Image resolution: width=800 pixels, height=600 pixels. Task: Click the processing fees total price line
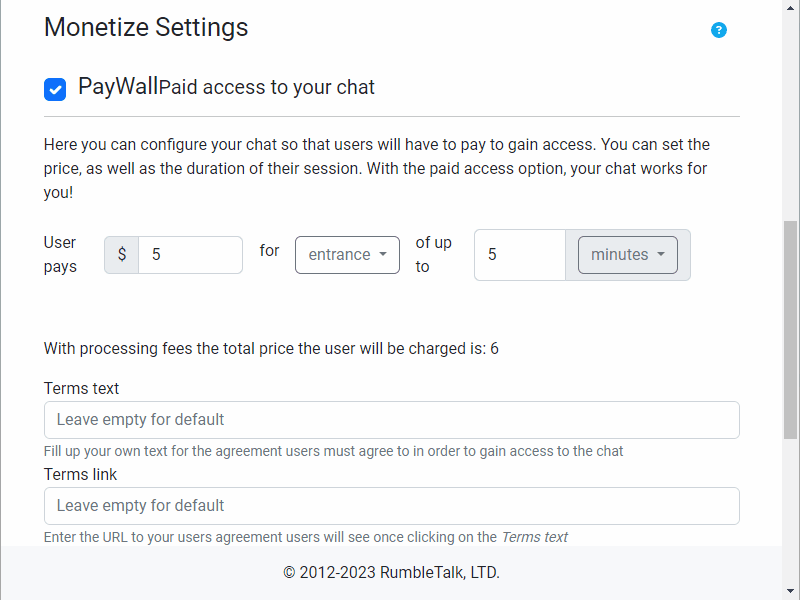coord(271,348)
